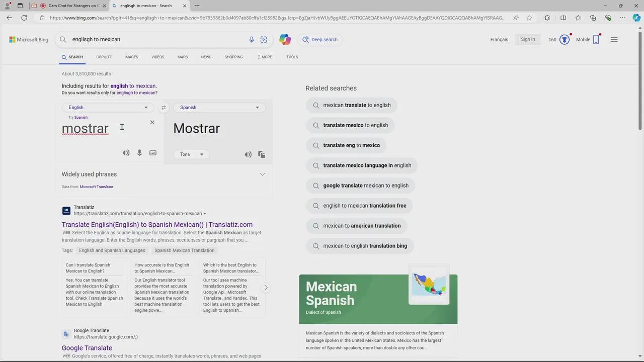Click 'English and Spanish Languages' tag
Viewport: 644px width, 362px height.
coord(112,250)
